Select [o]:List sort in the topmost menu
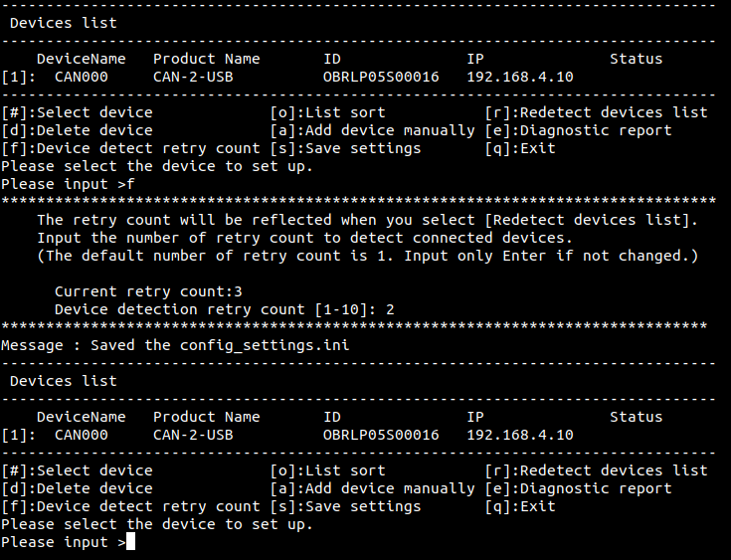The height and width of the screenshot is (560, 731). click(328, 112)
